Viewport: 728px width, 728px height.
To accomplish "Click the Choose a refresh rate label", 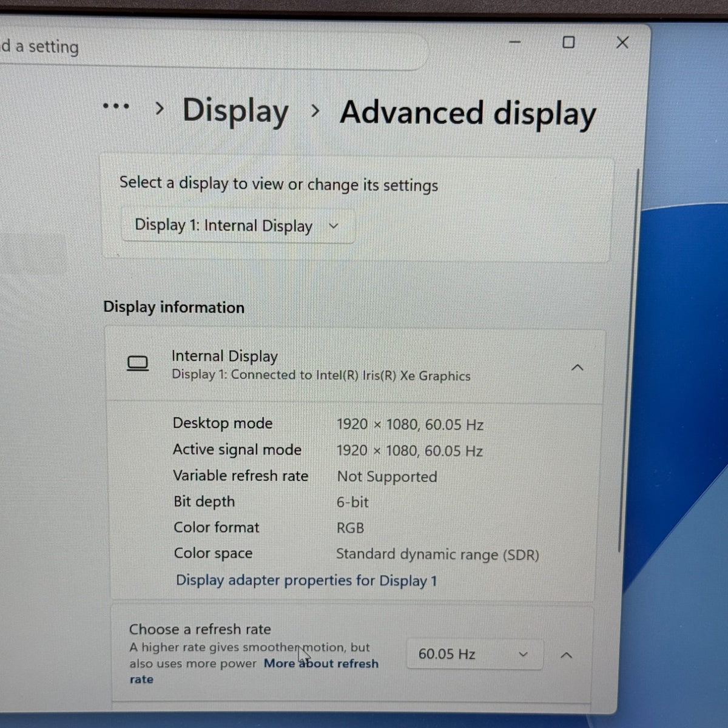I will click(x=200, y=629).
